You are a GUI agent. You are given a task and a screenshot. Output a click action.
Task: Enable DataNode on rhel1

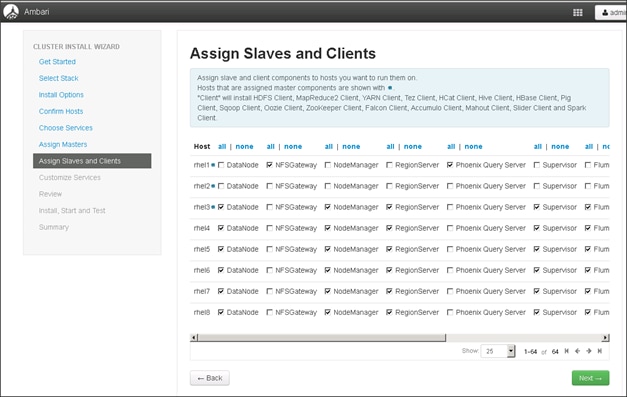(221, 165)
